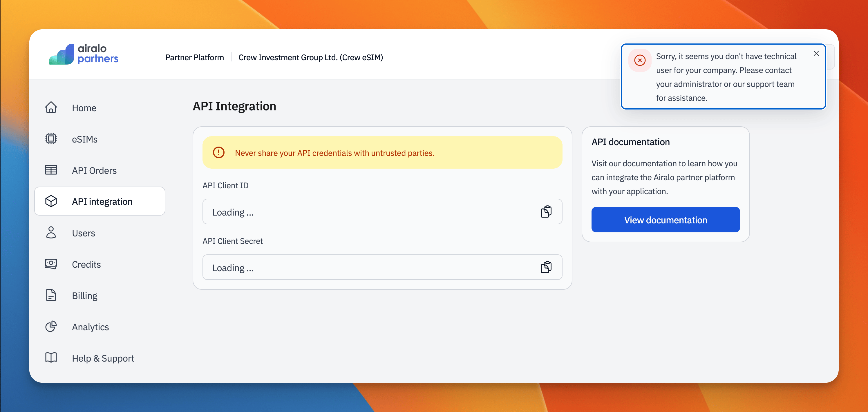The image size is (868, 412).
Task: Click the Crew Investment Group company name
Action: tap(310, 58)
